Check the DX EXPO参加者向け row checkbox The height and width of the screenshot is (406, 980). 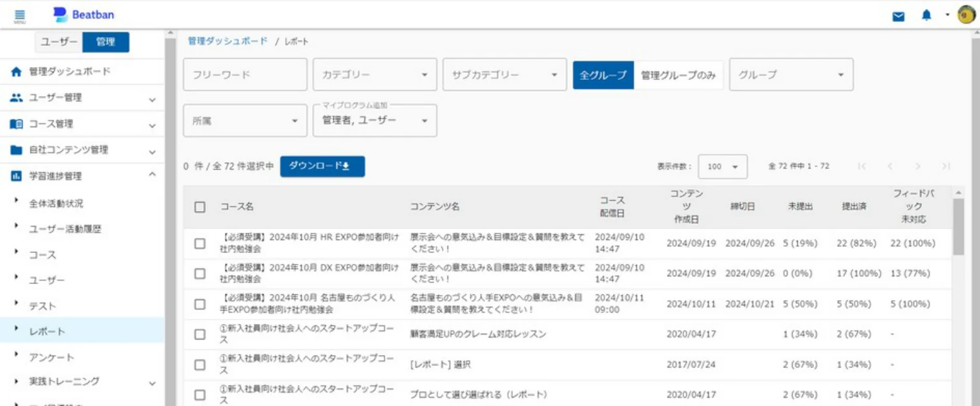click(200, 274)
